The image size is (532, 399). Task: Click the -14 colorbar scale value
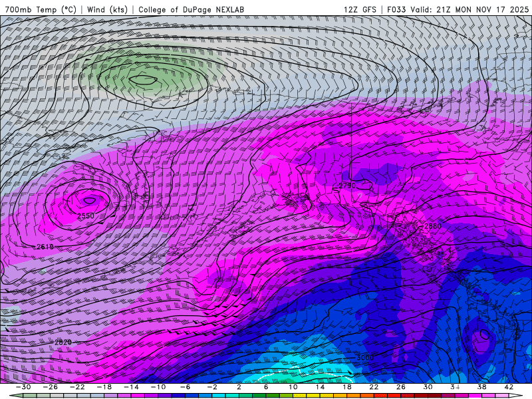131,387
